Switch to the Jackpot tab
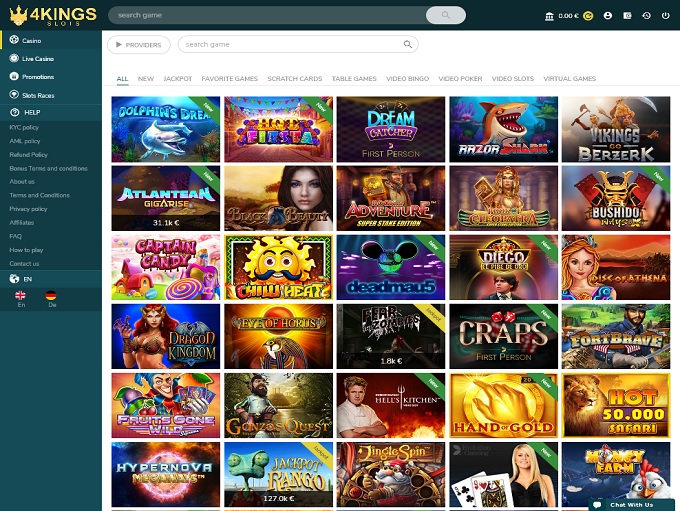 (177, 78)
